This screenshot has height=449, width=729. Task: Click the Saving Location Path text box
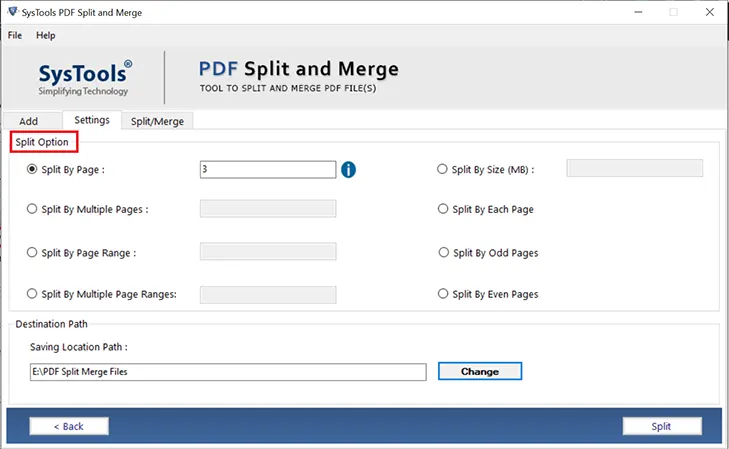[228, 372]
